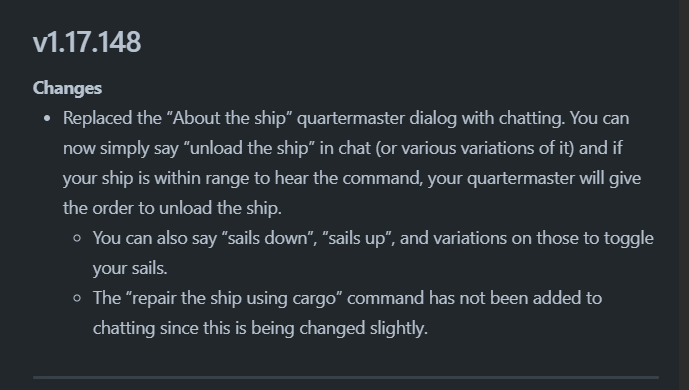The height and width of the screenshot is (390, 689).
Task: Click the horizontal divider line below the changelog
Action: pyautogui.click(x=346, y=377)
